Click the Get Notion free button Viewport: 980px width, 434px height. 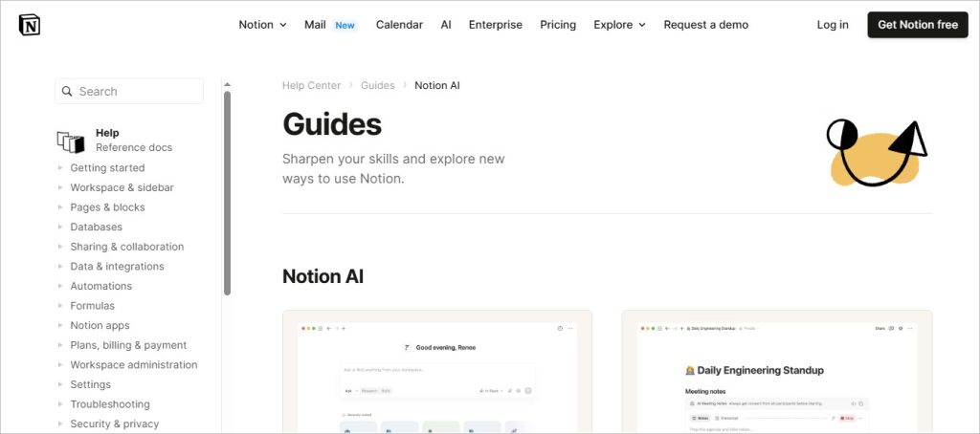918,25
